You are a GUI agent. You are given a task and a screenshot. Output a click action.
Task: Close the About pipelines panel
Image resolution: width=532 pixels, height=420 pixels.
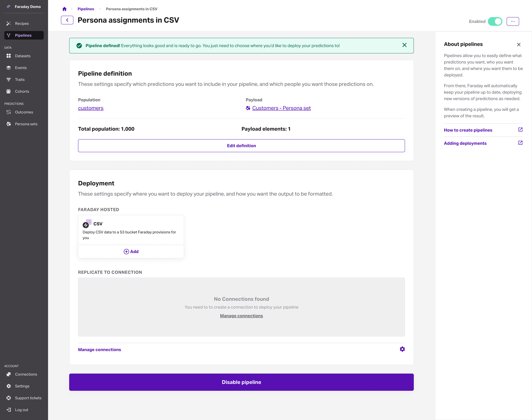coord(519,45)
